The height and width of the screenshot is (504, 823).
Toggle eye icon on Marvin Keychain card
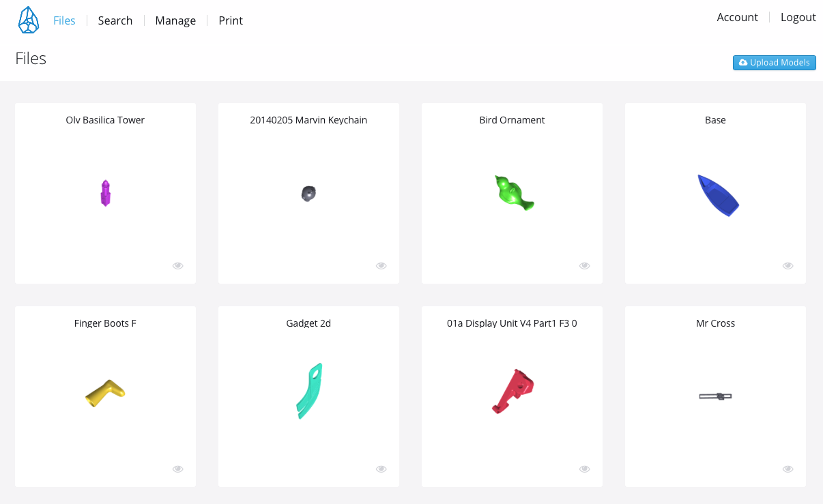[381, 266]
